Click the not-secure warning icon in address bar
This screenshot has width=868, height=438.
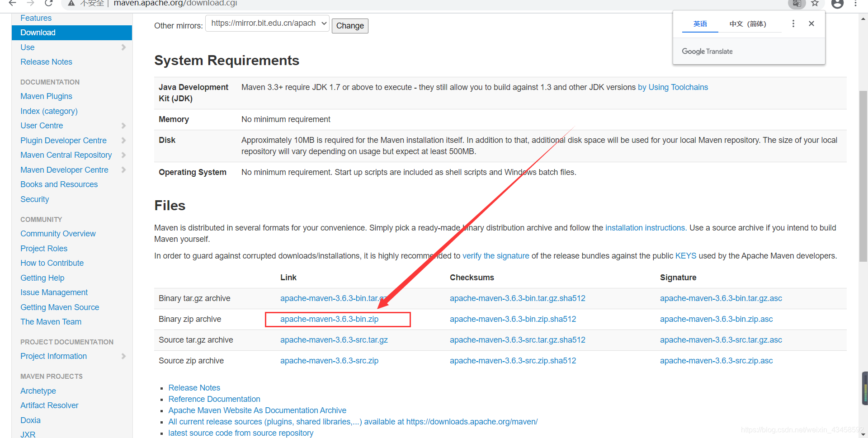71,3
